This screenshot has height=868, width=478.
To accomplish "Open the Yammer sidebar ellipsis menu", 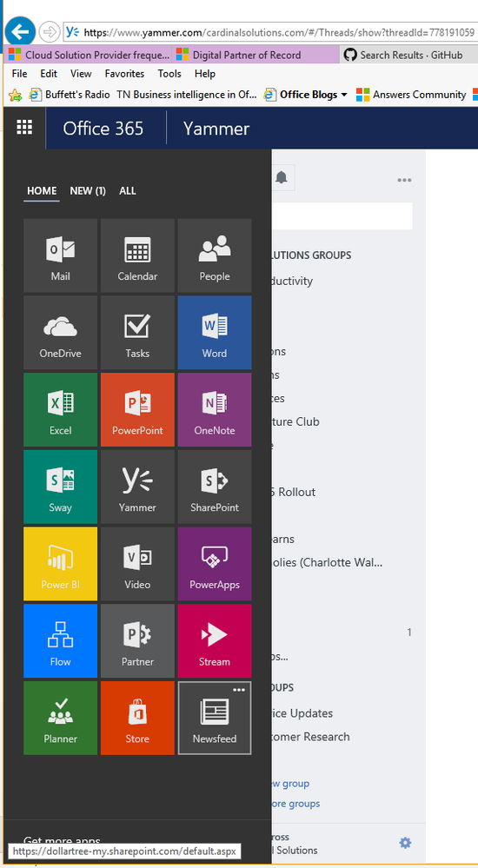I will [x=404, y=180].
